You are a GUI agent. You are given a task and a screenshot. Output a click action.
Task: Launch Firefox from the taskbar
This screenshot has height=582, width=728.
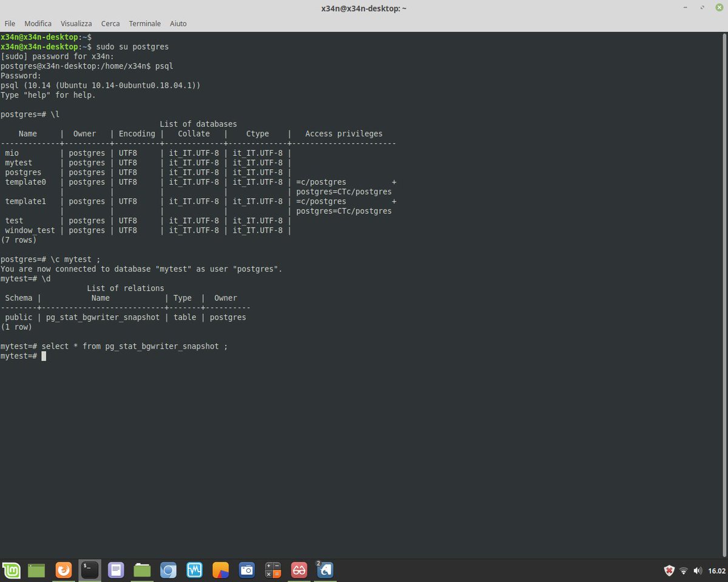[x=64, y=570]
